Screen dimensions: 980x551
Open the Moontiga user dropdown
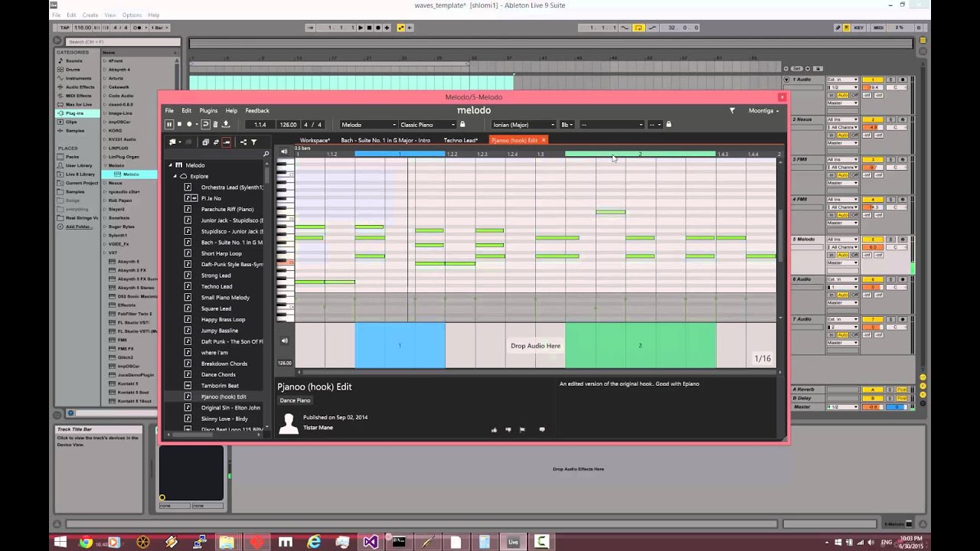[x=764, y=111]
